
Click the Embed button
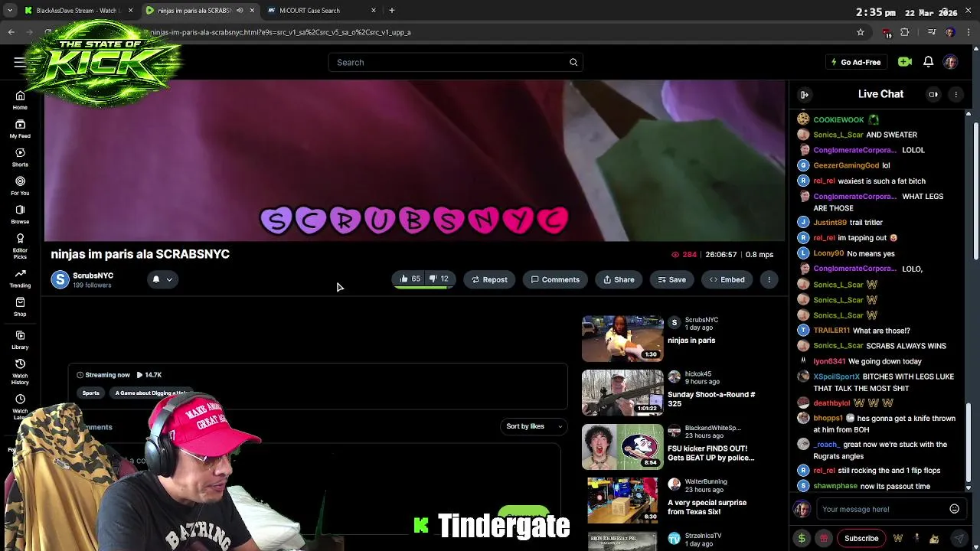click(x=727, y=279)
